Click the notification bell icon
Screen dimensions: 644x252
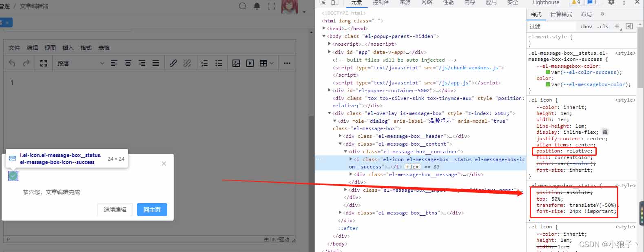[x=257, y=6]
